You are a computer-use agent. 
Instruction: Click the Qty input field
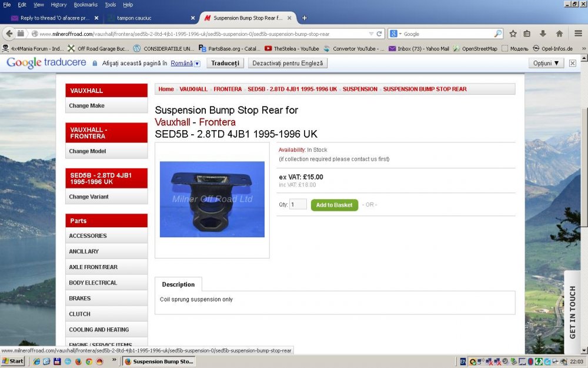click(298, 205)
